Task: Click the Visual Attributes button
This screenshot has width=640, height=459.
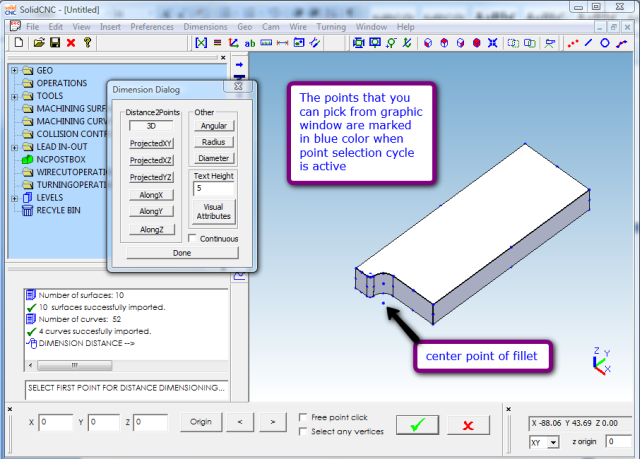Action: coord(214,211)
